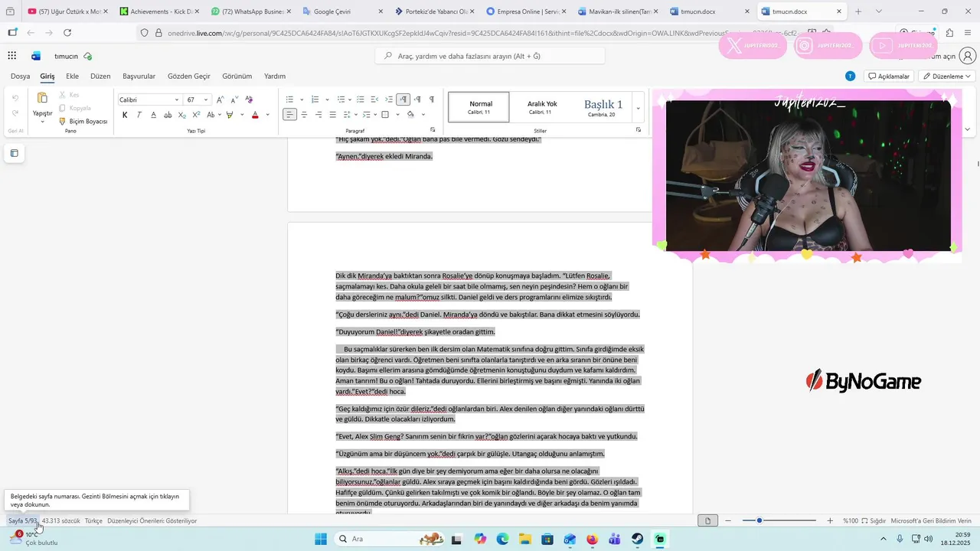Open the Yardım tab

(275, 77)
